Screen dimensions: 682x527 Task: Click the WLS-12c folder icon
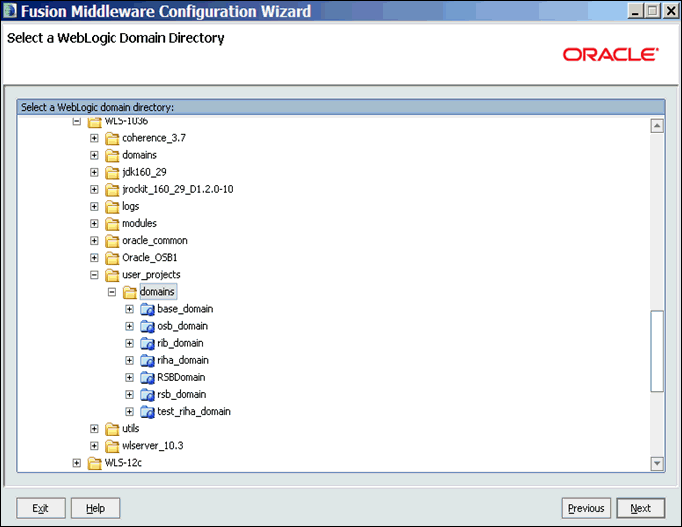point(94,463)
